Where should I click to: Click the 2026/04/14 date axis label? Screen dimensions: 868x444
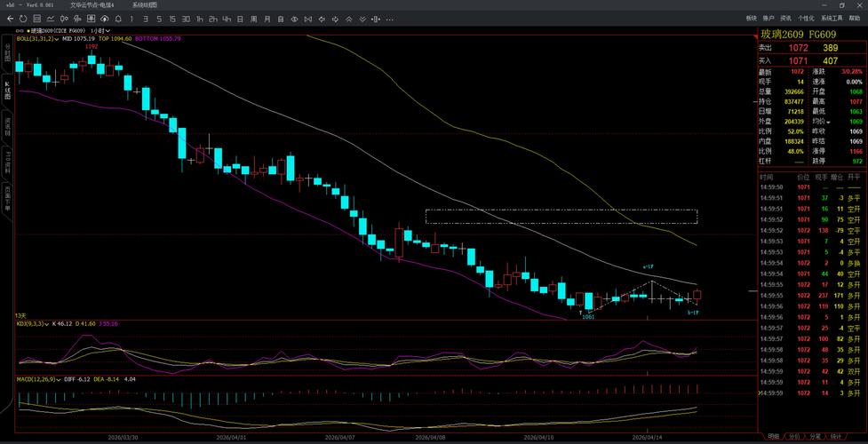click(647, 437)
